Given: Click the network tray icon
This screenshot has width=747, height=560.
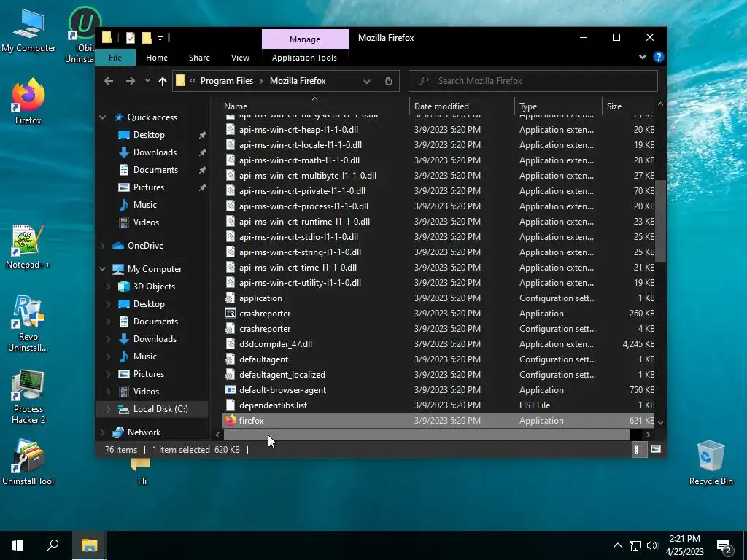Looking at the screenshot, I should tap(635, 545).
